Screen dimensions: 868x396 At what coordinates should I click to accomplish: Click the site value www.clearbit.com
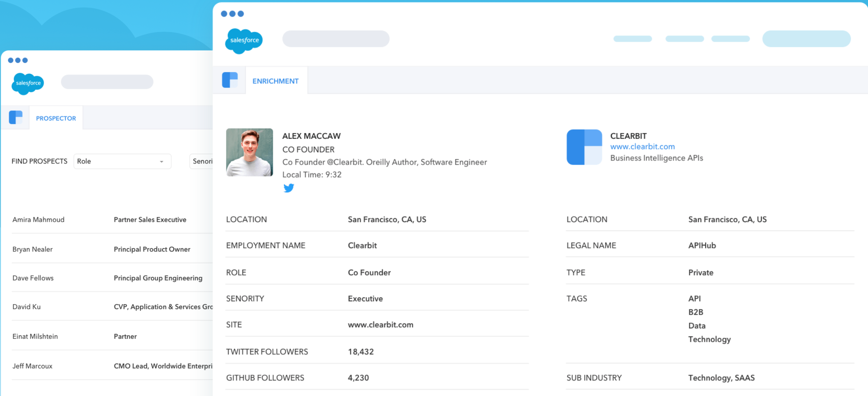click(381, 325)
